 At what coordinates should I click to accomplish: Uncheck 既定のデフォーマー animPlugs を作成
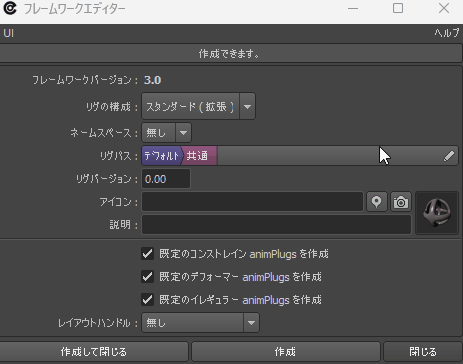tap(147, 277)
